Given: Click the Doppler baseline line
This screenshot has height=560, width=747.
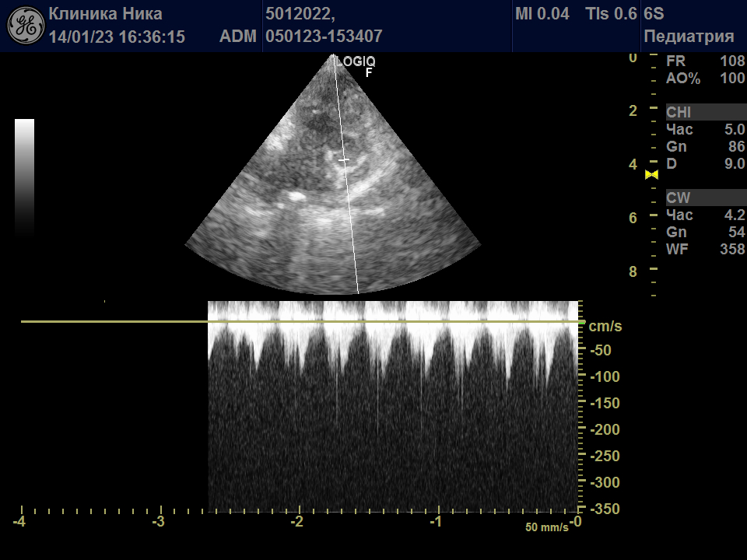Looking at the screenshot, I should (x=303, y=322).
